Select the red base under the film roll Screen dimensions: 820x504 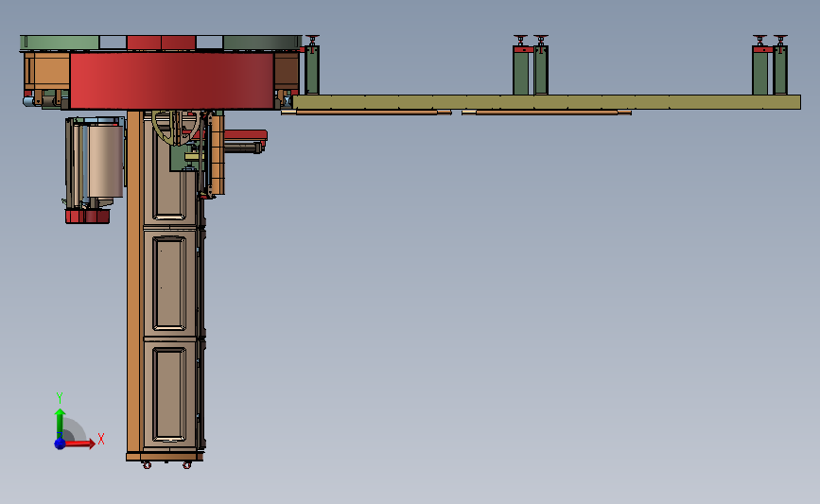[87, 217]
